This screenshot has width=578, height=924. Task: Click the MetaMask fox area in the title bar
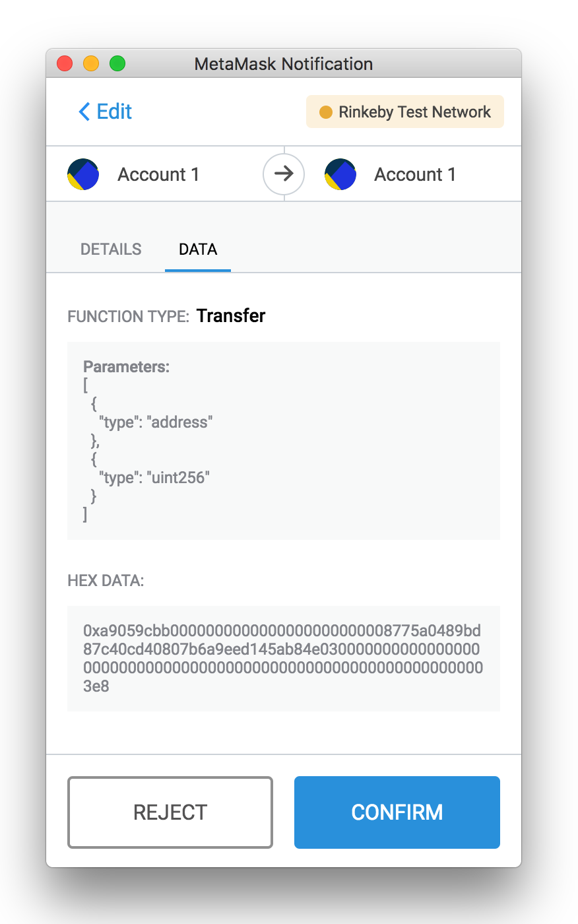pos(284,63)
